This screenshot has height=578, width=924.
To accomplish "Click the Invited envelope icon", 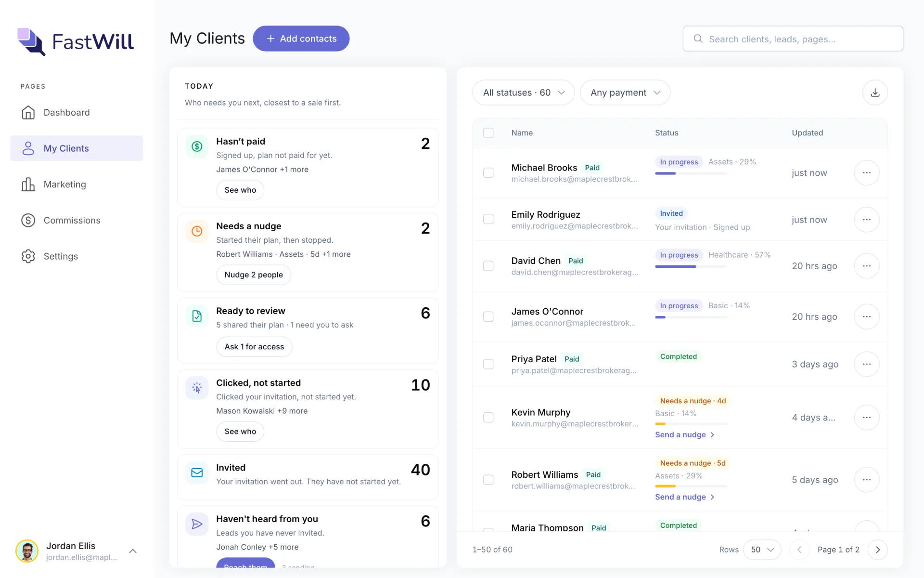I will [x=197, y=473].
